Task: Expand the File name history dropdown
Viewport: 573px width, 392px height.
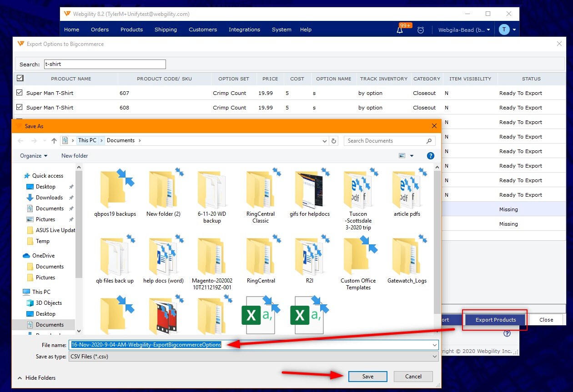Action: 435,345
